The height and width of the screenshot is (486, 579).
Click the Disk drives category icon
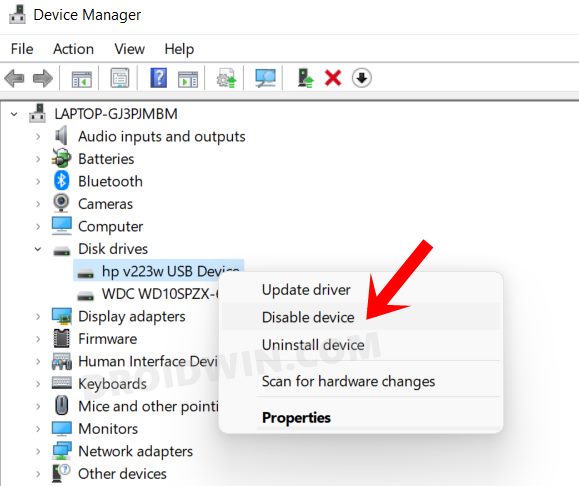(x=62, y=251)
